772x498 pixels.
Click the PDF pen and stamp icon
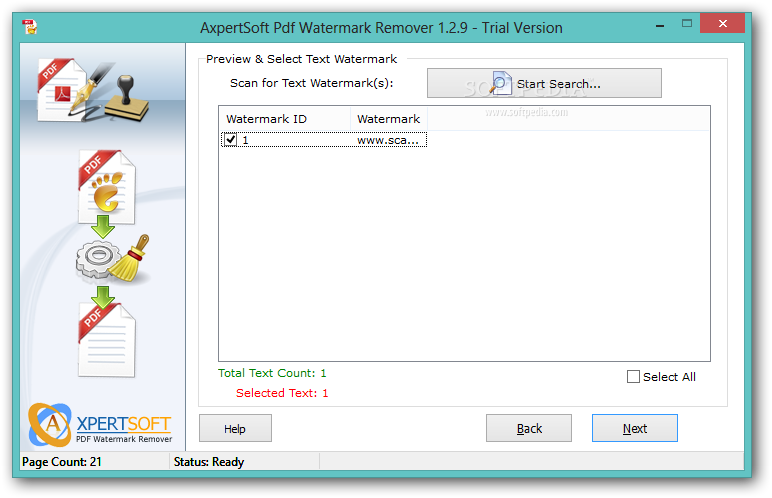(94, 91)
